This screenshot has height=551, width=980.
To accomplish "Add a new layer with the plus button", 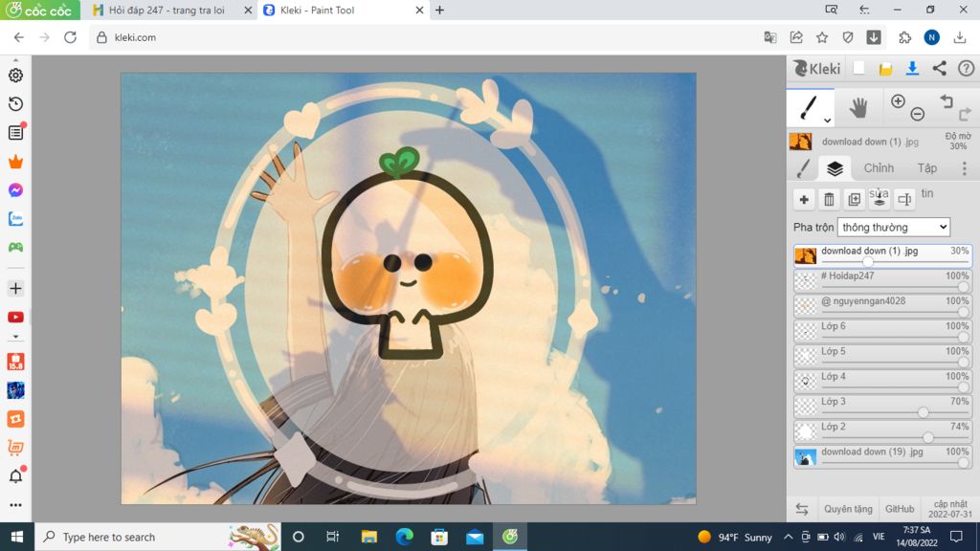I will tap(804, 199).
